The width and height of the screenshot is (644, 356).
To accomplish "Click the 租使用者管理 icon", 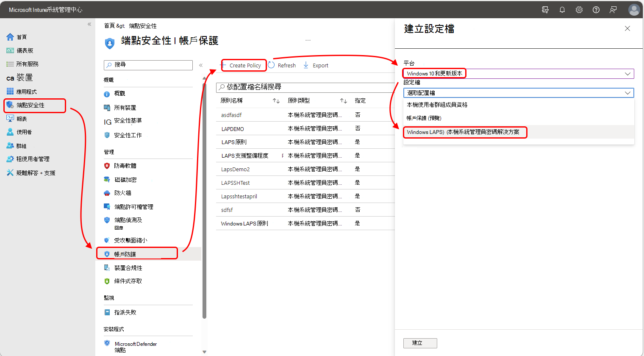I will [10, 159].
